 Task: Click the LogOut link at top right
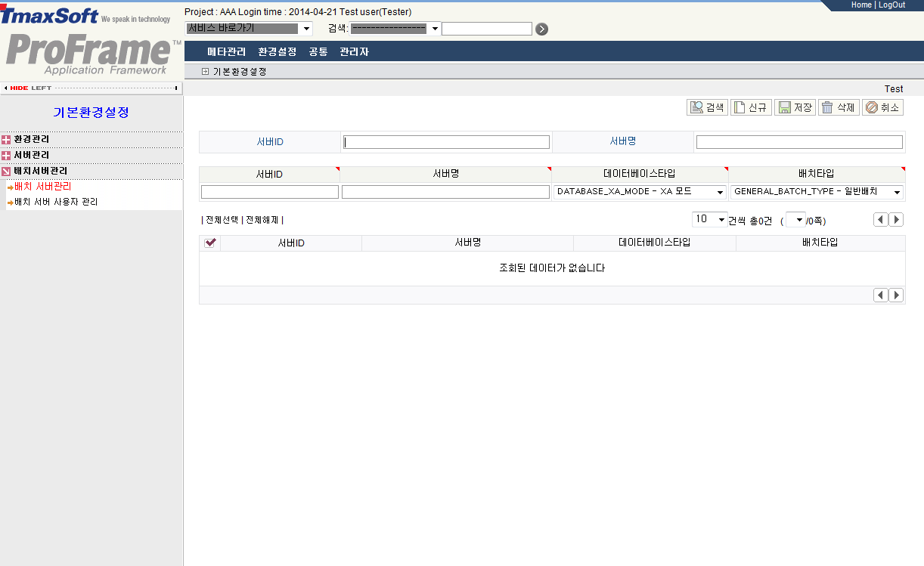click(891, 5)
